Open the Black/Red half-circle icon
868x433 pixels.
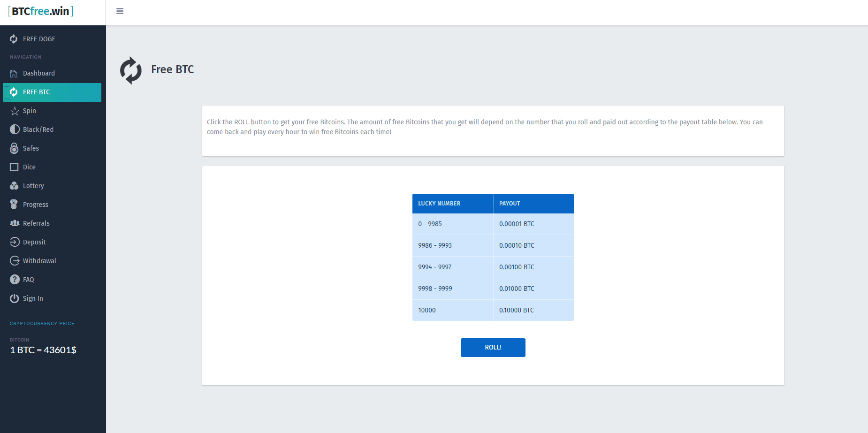pos(15,129)
